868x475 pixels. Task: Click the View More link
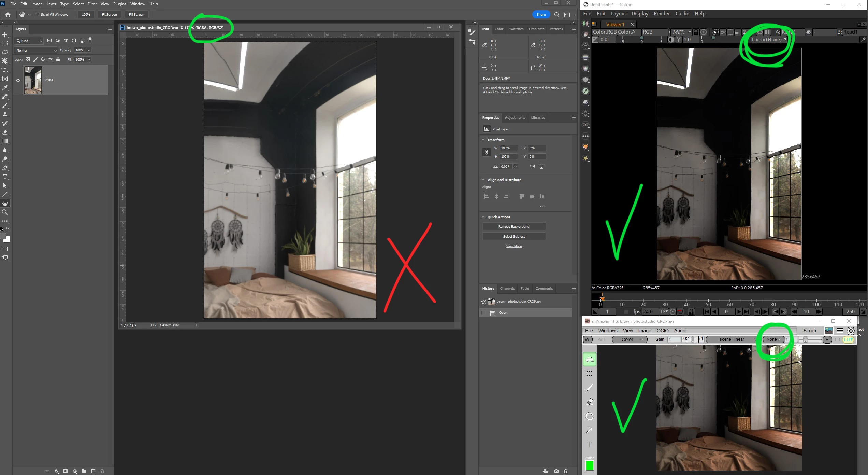coord(513,246)
